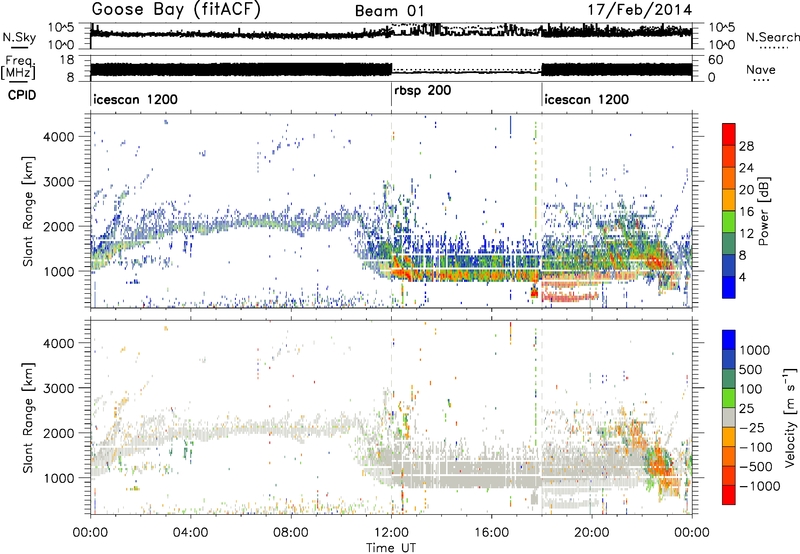Click the '-1000' velocity colorbar value

point(760,486)
